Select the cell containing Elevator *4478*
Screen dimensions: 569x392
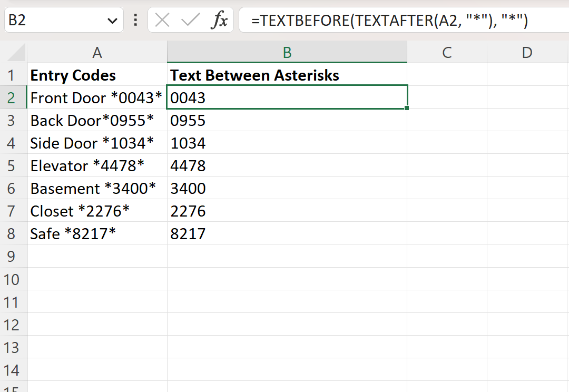97,166
